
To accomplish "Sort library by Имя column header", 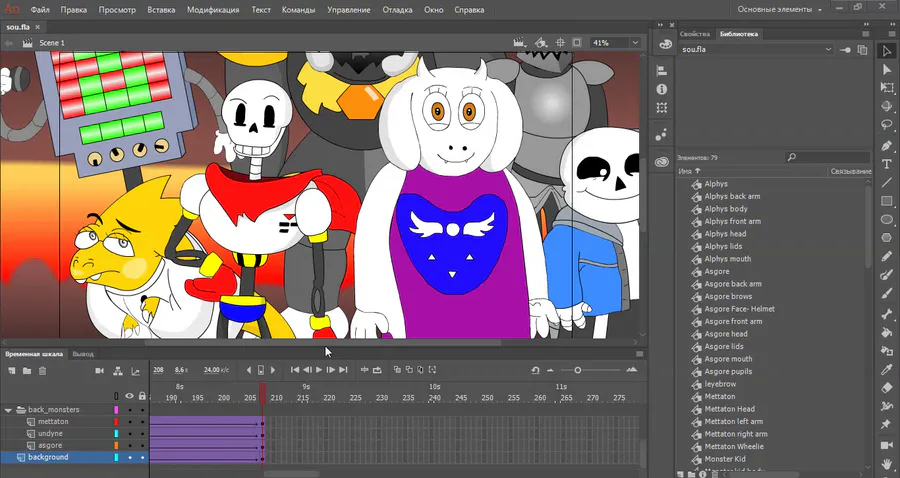I will tap(689, 171).
